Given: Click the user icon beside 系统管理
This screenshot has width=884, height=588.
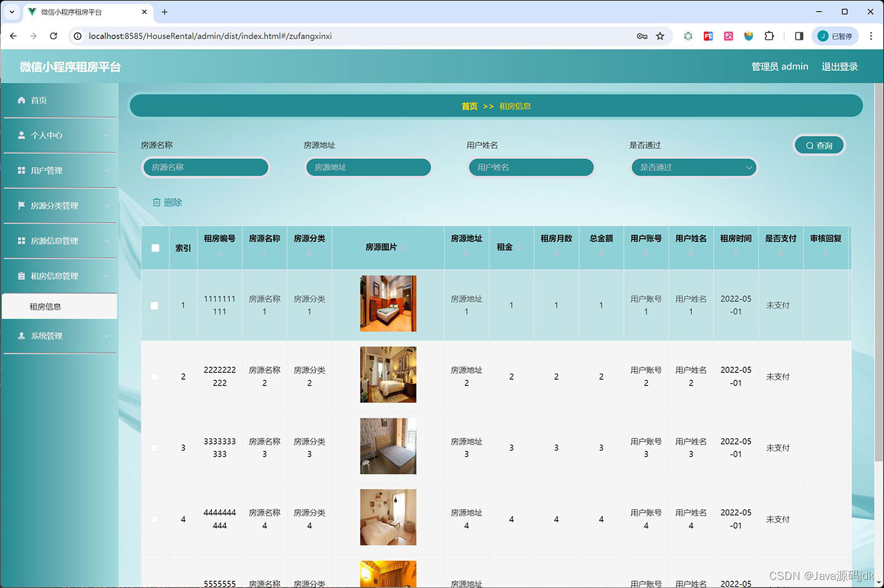Looking at the screenshot, I should tap(21, 335).
